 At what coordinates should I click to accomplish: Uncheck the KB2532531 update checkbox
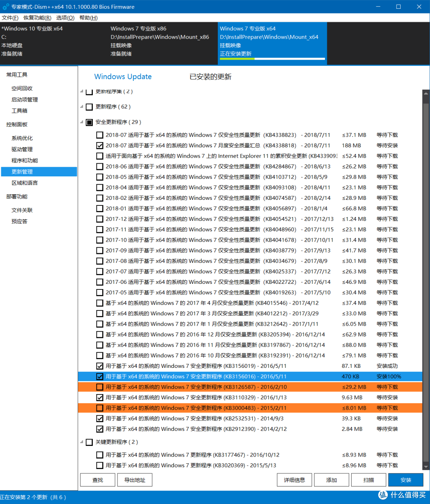coord(100,419)
